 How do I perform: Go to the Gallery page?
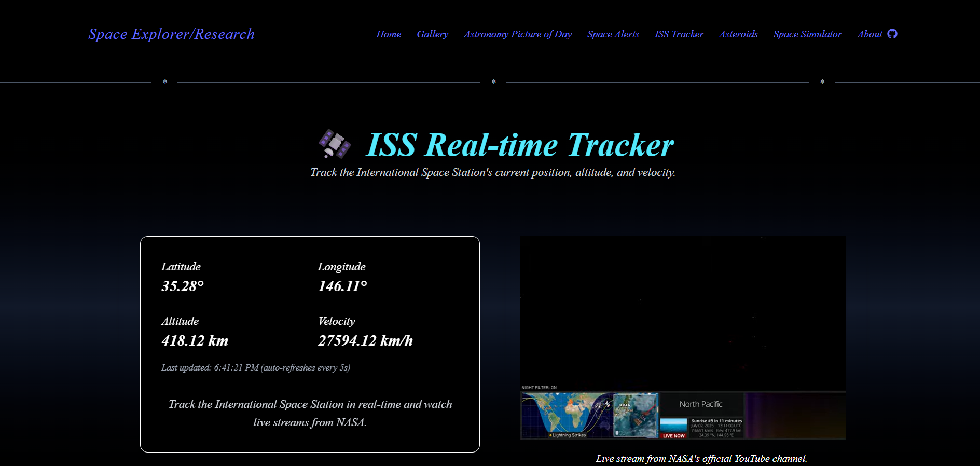[x=432, y=34]
